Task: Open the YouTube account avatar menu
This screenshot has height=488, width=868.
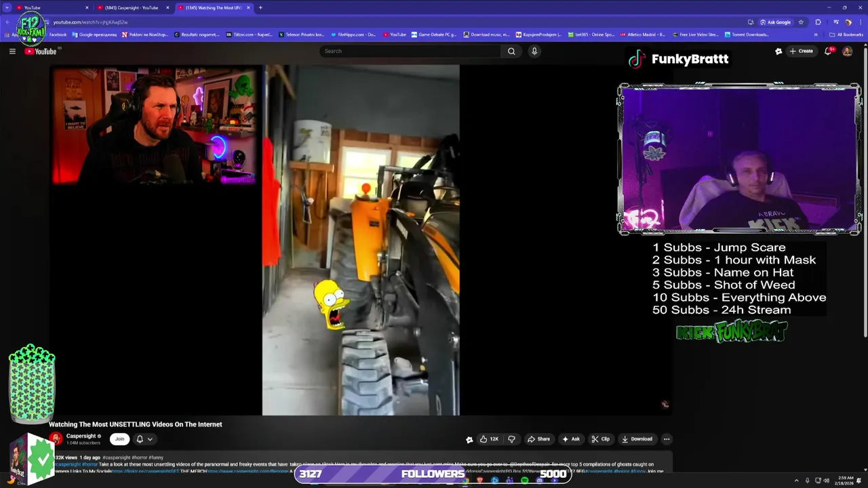Action: point(847,51)
